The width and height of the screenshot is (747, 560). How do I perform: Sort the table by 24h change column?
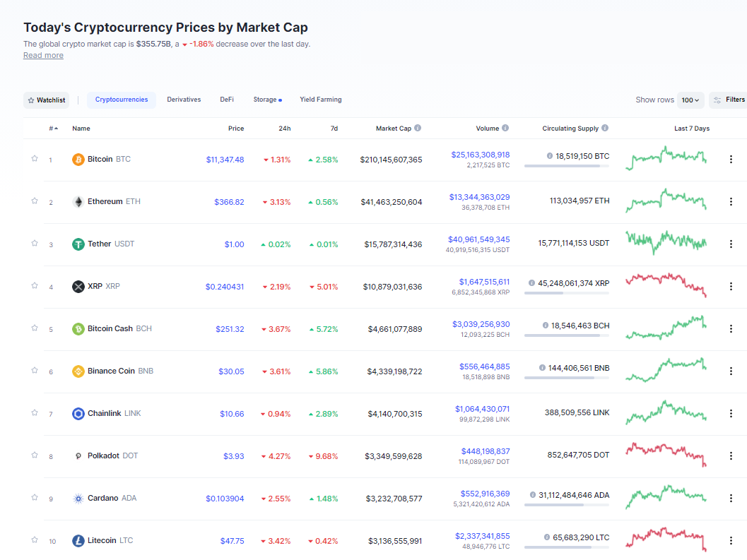coord(284,129)
